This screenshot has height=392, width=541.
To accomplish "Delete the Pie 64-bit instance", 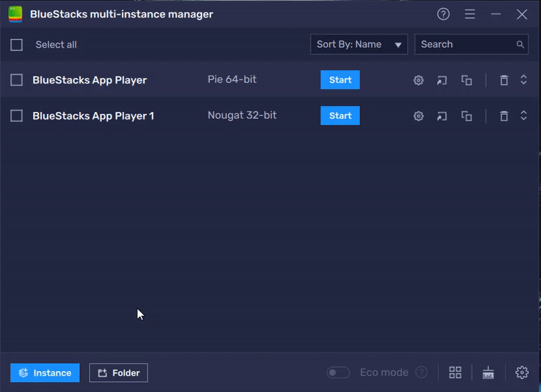I will [x=504, y=80].
